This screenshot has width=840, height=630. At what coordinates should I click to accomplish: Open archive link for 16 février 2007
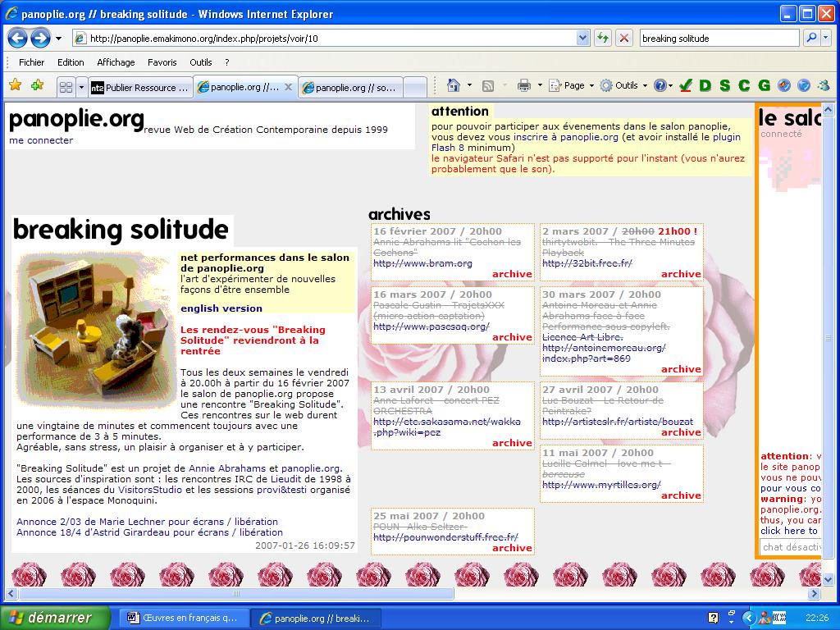coord(512,274)
